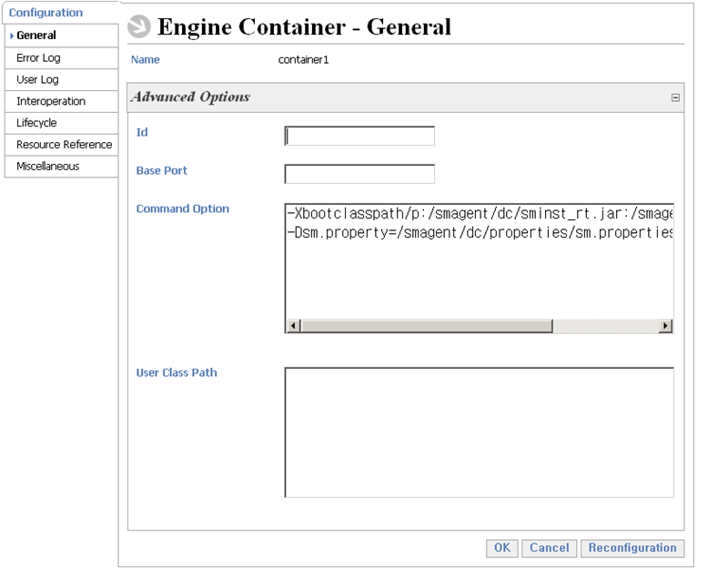Click the -Dsm.property line in Command Option
The width and height of the screenshot is (728, 569).
(x=480, y=232)
